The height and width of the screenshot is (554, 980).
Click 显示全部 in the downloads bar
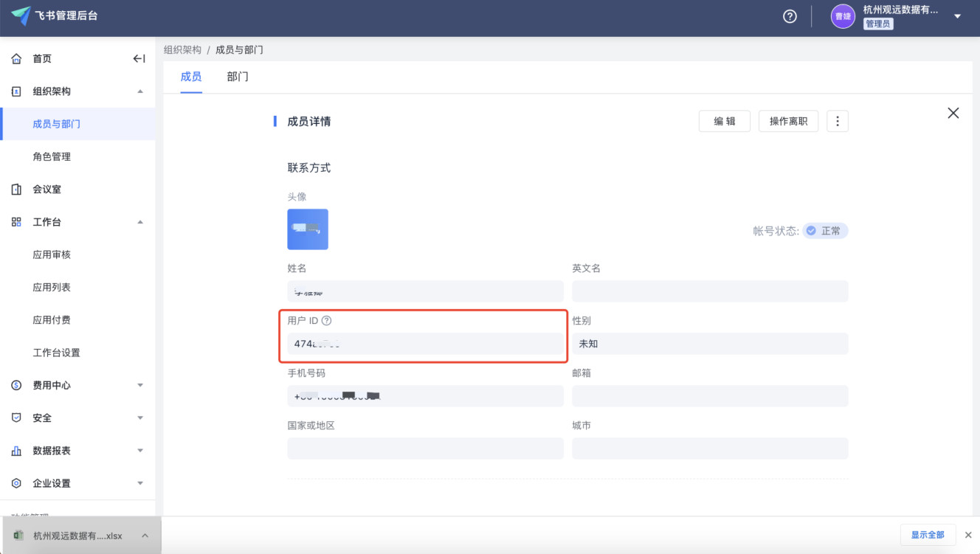coord(928,535)
